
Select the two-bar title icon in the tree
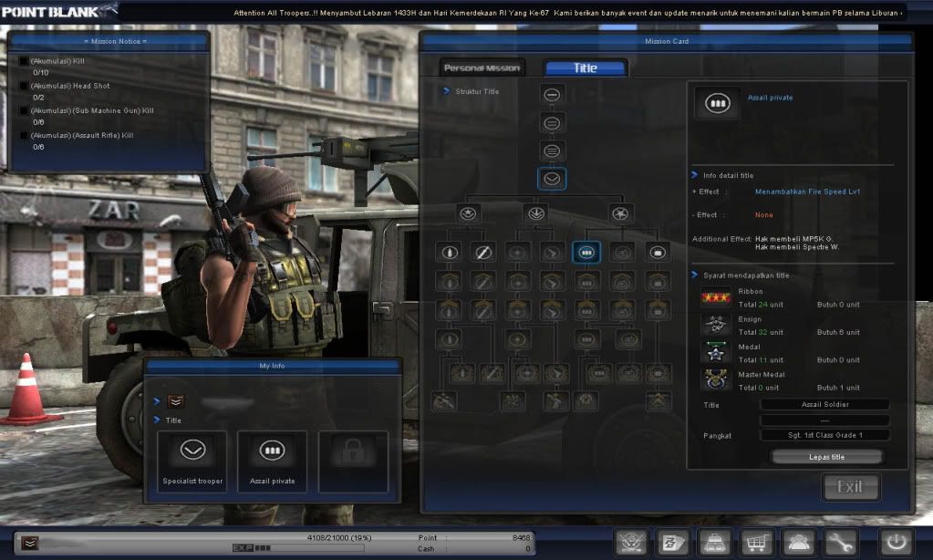click(552, 123)
